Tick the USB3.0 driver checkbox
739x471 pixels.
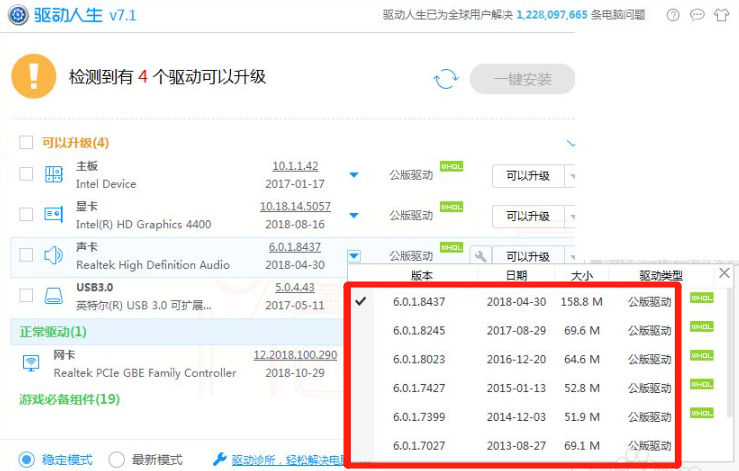26,296
